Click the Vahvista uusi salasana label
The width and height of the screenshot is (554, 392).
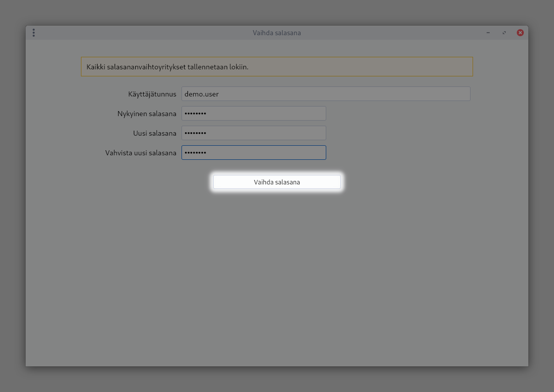pyautogui.click(x=141, y=153)
